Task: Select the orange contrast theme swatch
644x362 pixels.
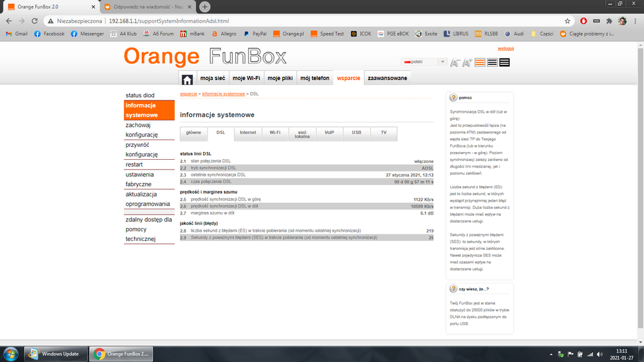Action: coord(480,62)
